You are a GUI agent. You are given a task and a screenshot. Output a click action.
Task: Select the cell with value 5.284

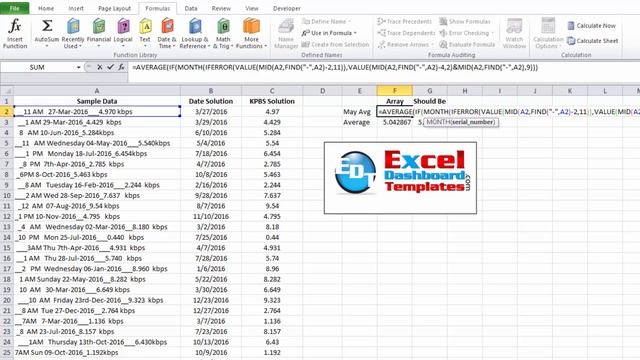coord(272,133)
